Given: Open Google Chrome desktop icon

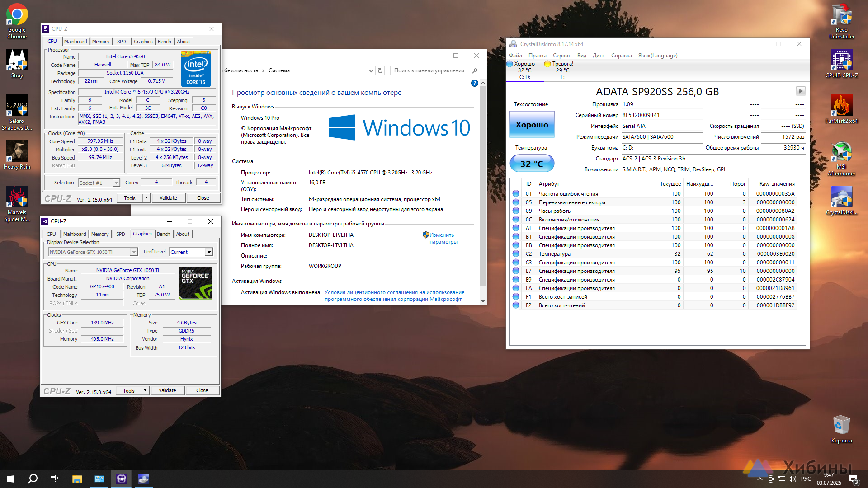Looking at the screenshot, I should point(17,21).
